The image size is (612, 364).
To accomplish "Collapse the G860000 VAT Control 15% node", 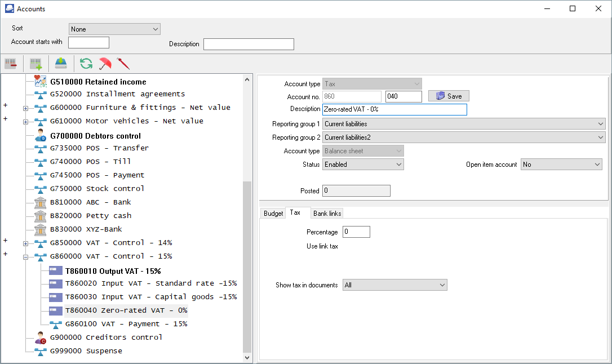I will click(25, 257).
